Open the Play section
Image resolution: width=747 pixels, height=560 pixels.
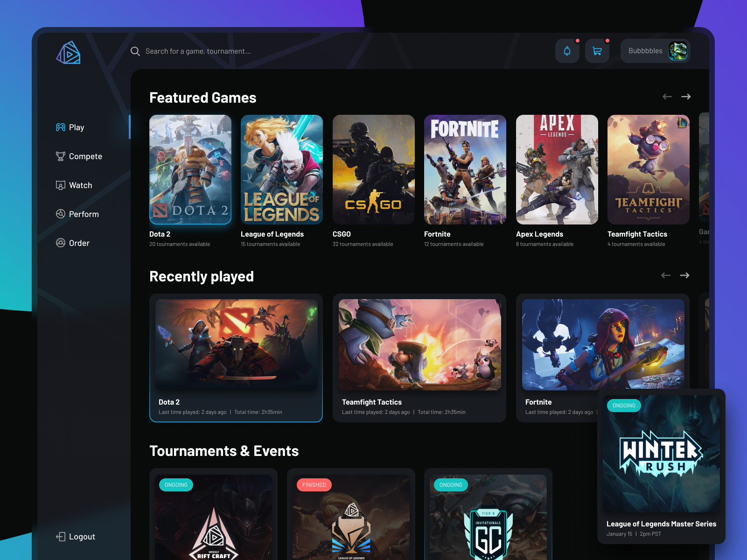tap(77, 127)
